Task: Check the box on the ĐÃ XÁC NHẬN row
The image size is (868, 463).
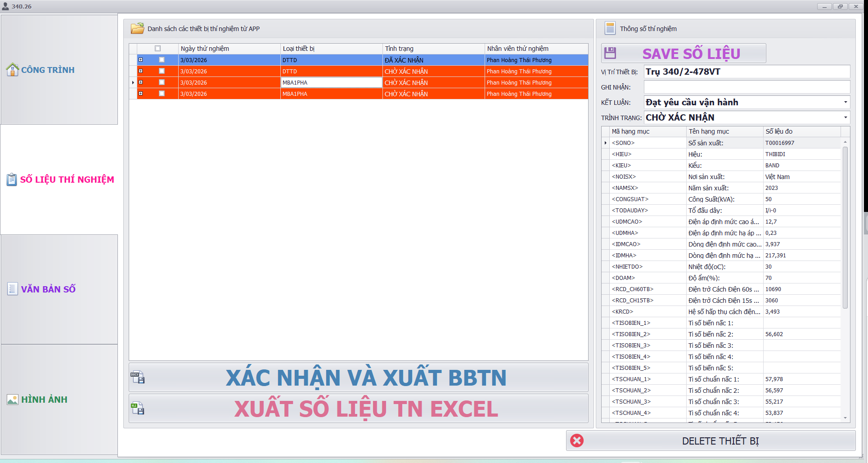Action: point(162,60)
